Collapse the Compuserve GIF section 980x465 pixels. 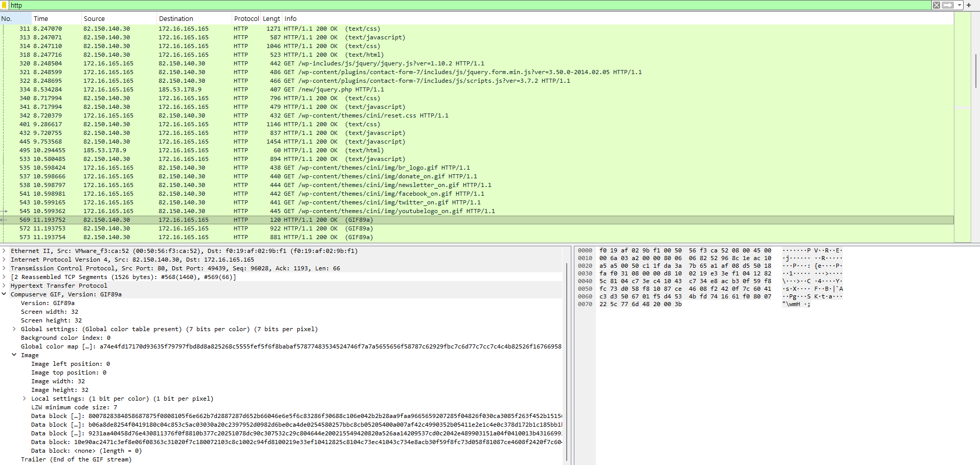point(4,294)
